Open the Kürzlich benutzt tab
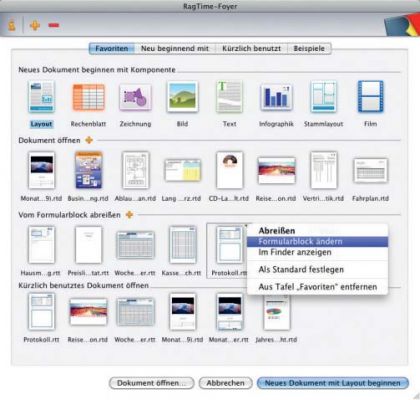The width and height of the screenshot is (420, 400). pyautogui.click(x=251, y=49)
